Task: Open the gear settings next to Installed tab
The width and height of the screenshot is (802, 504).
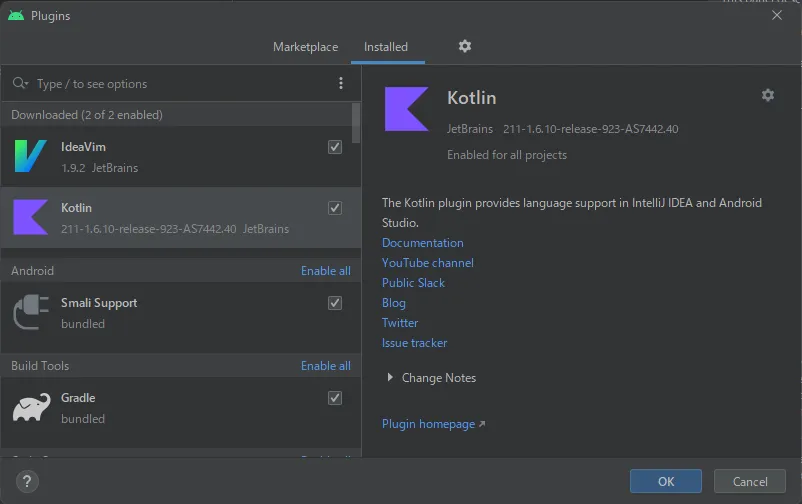Action: [x=464, y=46]
